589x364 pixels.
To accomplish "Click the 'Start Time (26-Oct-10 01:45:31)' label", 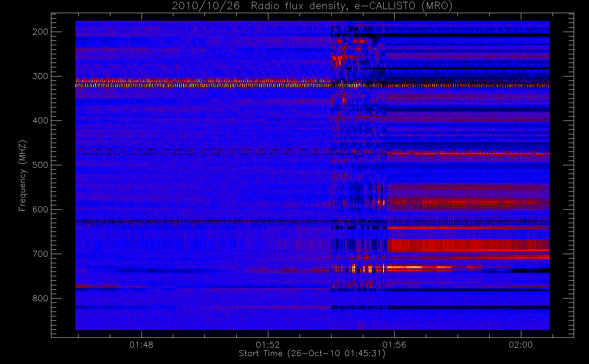I will point(312,353).
